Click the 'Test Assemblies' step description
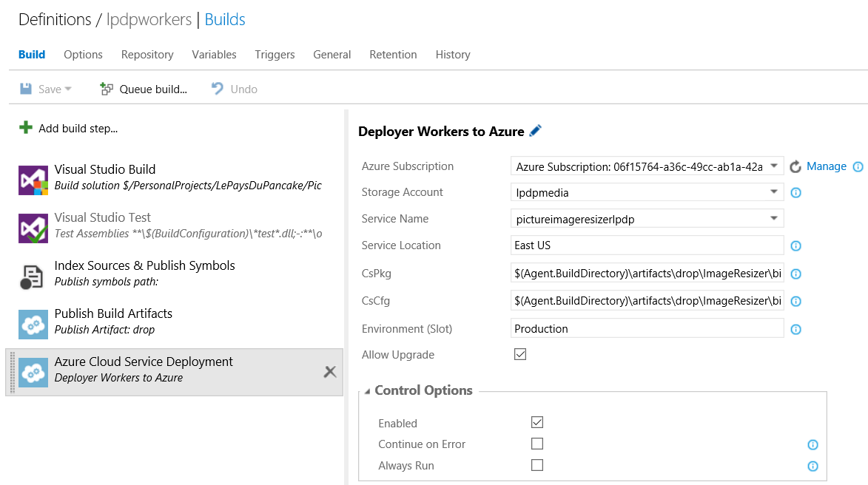Viewport: 868px width, 485px height. (x=188, y=234)
